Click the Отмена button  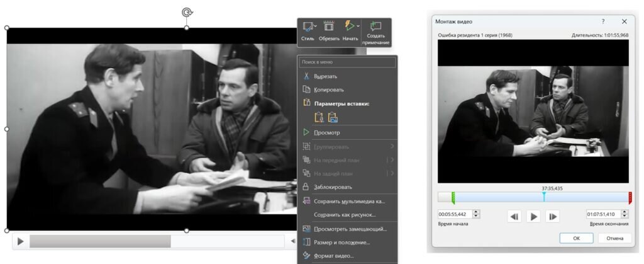614,238
